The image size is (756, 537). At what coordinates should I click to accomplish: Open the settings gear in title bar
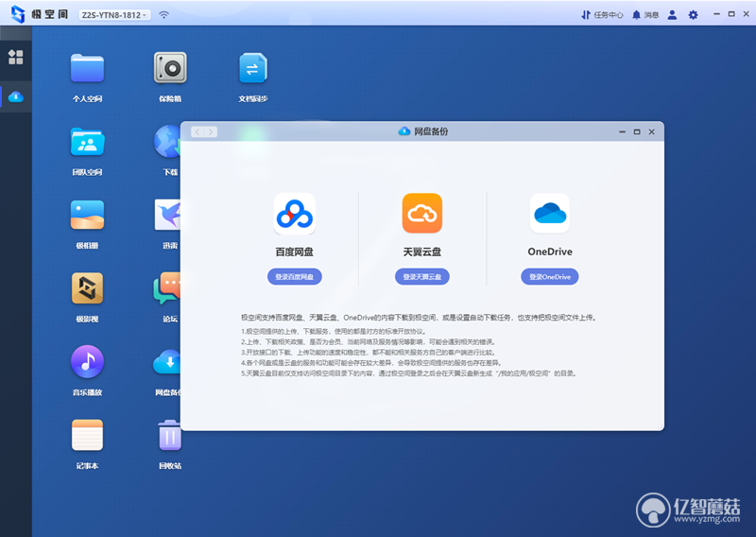pyautogui.click(x=693, y=15)
